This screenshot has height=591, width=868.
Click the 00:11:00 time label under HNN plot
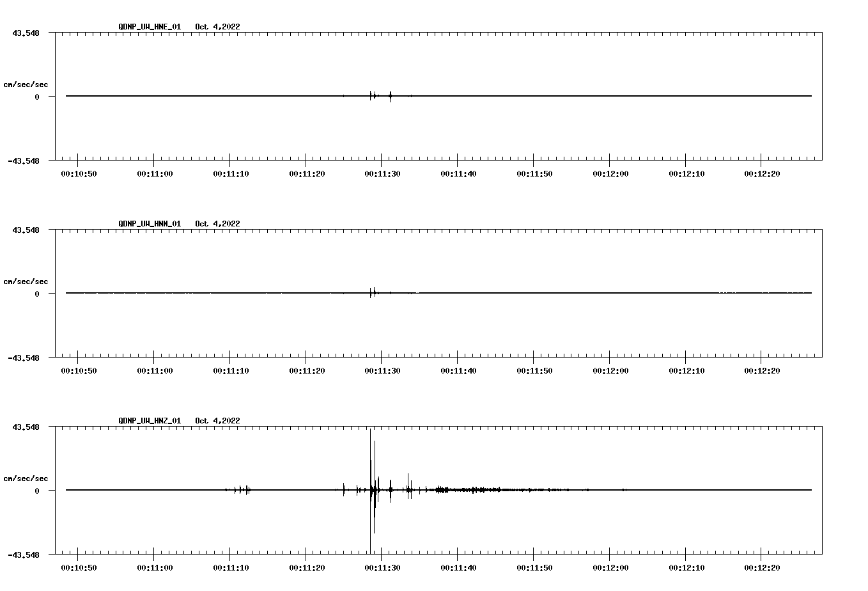click(155, 371)
